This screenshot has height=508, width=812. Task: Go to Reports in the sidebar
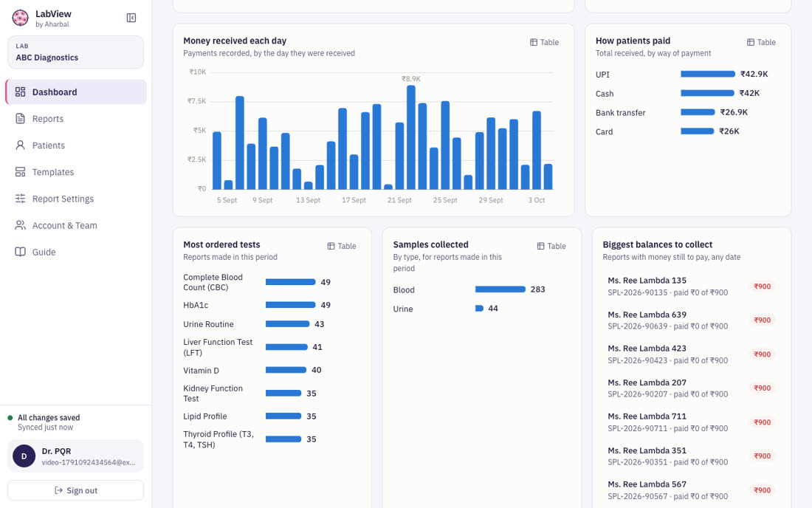(x=76, y=119)
